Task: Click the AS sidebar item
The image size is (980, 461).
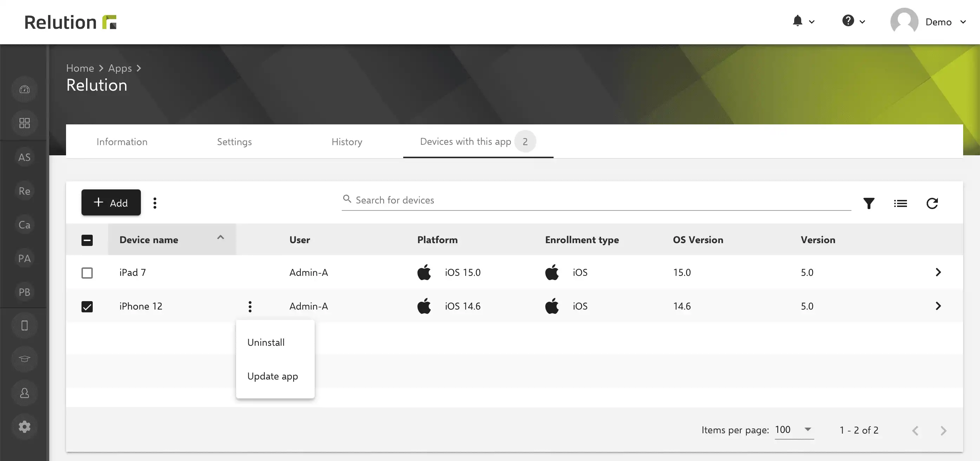Action: 24,157
